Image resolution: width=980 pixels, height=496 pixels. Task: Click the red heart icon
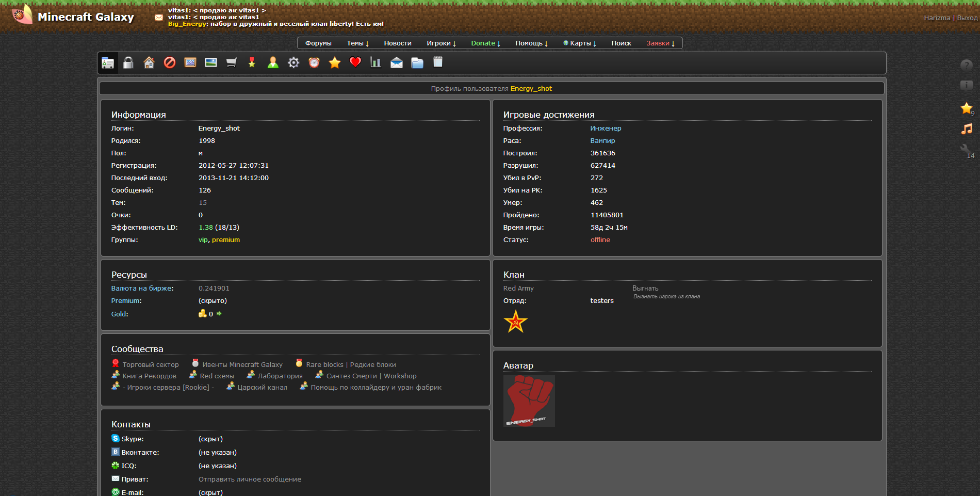coord(355,62)
